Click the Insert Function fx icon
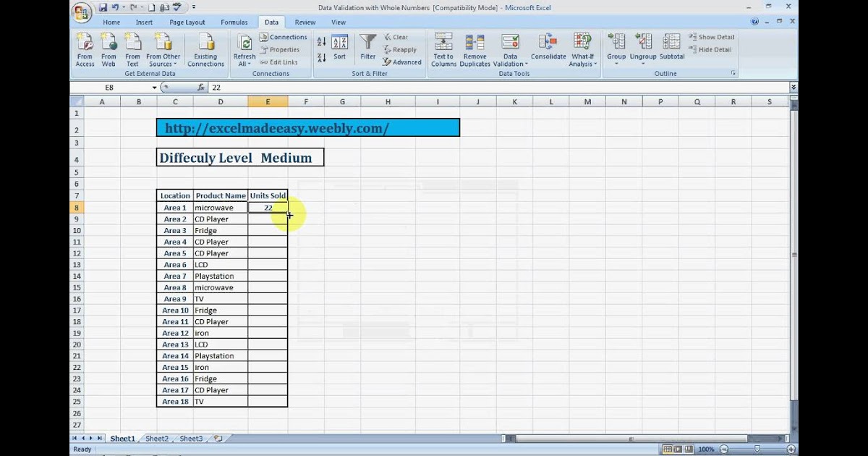The width and height of the screenshot is (868, 456). (201, 88)
